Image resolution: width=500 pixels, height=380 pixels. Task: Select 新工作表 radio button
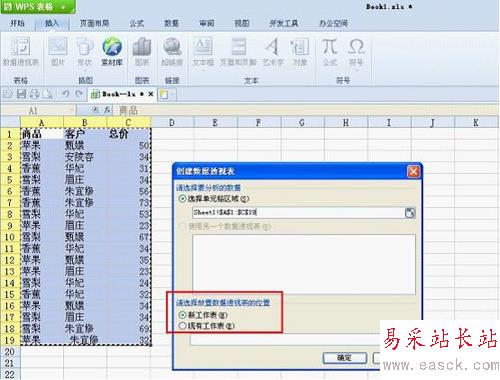pos(183,315)
